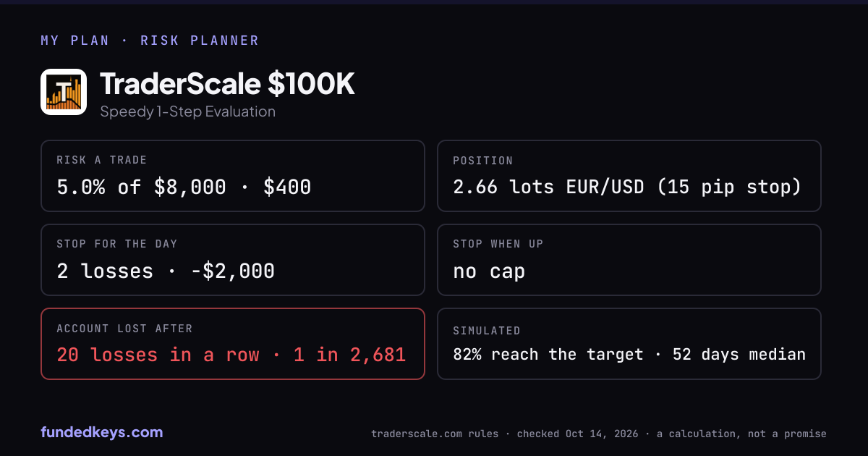This screenshot has height=456, width=868.
Task: Click the Account Lost After warning card
Action: click(x=233, y=344)
